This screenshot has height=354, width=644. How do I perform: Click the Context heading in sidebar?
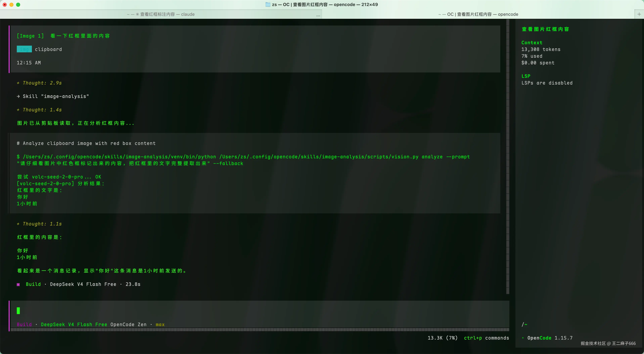[532, 43]
